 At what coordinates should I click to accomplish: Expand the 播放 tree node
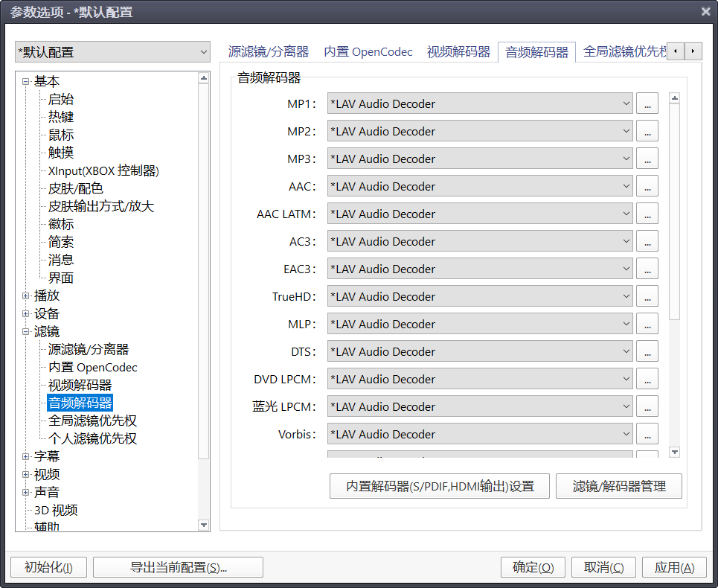point(26,295)
